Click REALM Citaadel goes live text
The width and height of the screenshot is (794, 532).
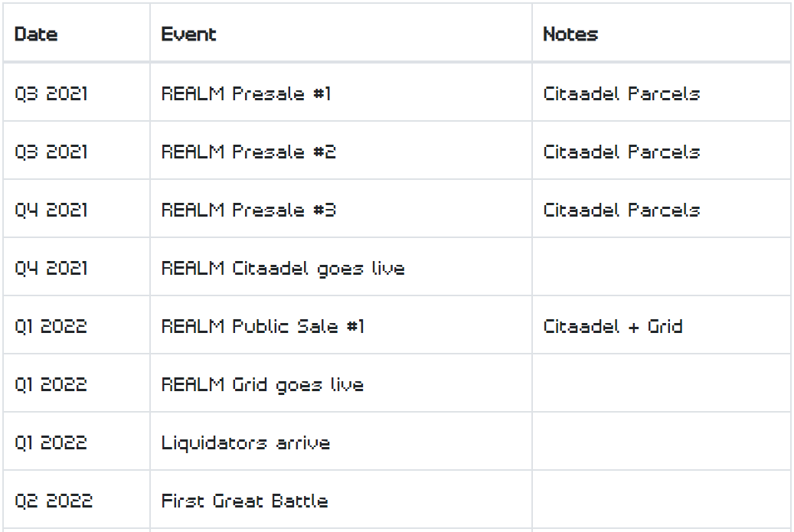[283, 268]
